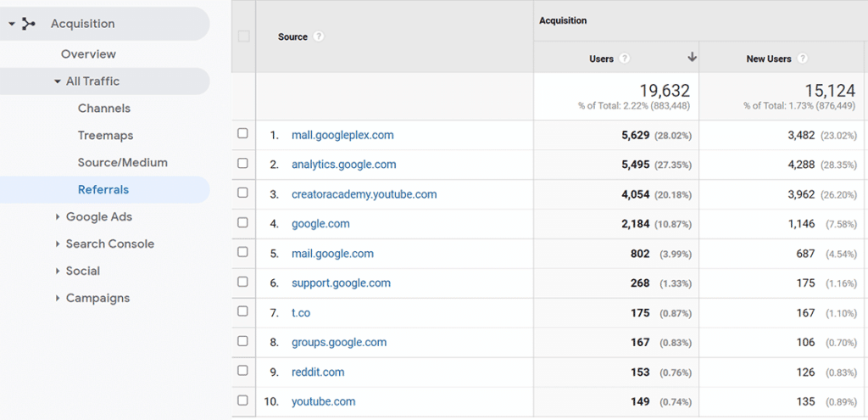Open help icon next to New Users header

802,59
